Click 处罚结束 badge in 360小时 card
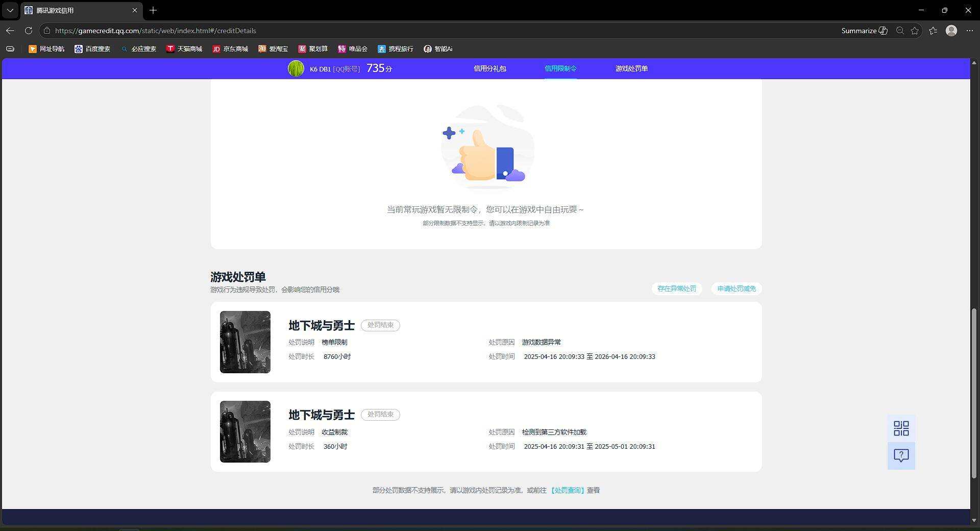The width and height of the screenshot is (980, 531). [x=380, y=415]
